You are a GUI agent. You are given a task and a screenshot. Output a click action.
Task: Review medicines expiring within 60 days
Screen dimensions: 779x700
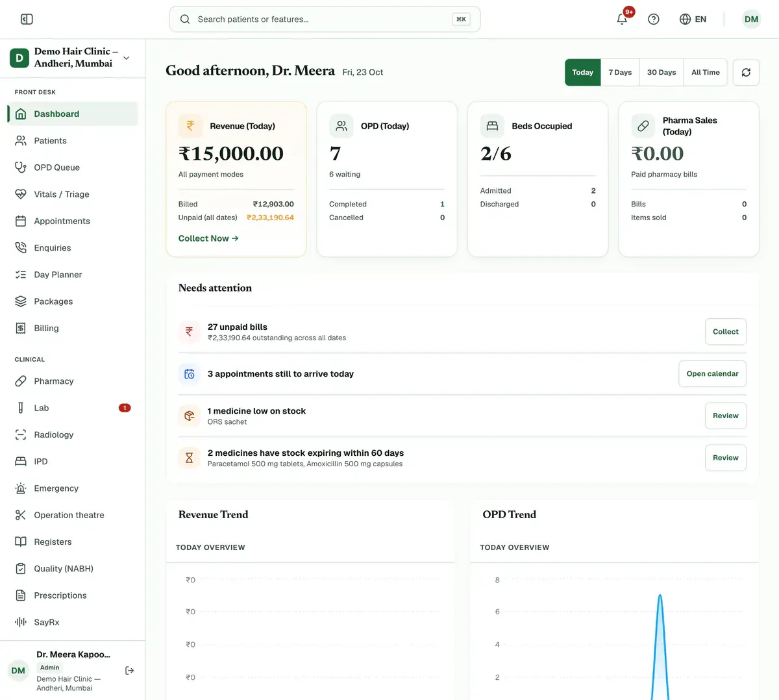click(x=726, y=458)
